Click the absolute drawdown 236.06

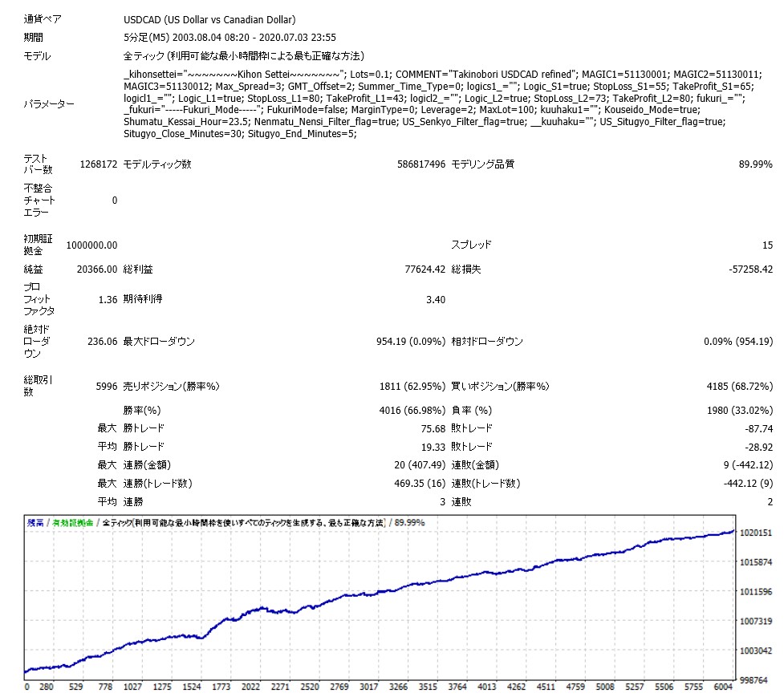click(x=103, y=342)
